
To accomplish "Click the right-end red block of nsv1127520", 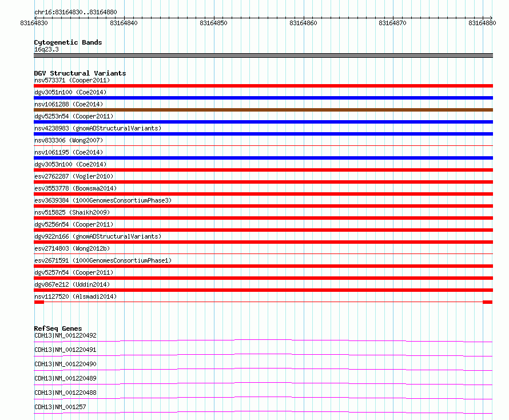I will (488, 302).
